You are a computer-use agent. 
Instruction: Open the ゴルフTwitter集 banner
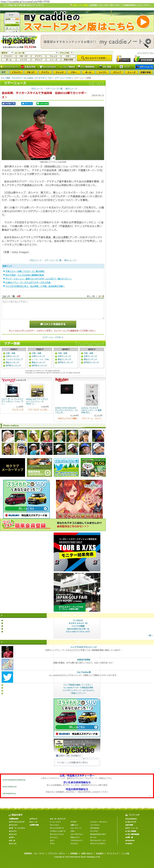coord(66,467)
